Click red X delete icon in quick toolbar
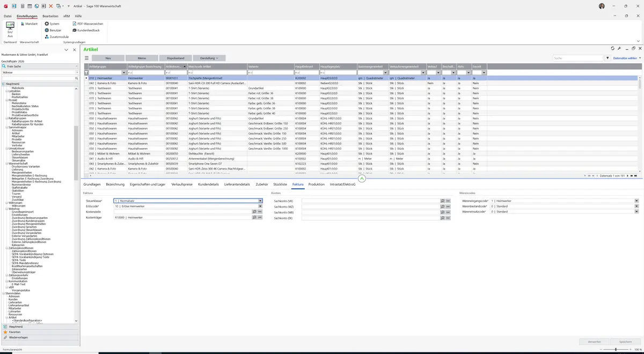Screen dimensions: 644x354 pos(51,6)
